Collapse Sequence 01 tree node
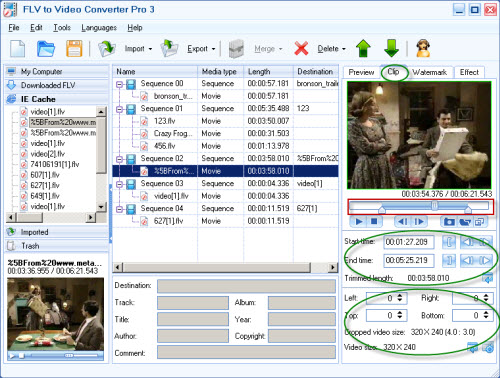The width and height of the screenshot is (500, 378). click(x=119, y=109)
